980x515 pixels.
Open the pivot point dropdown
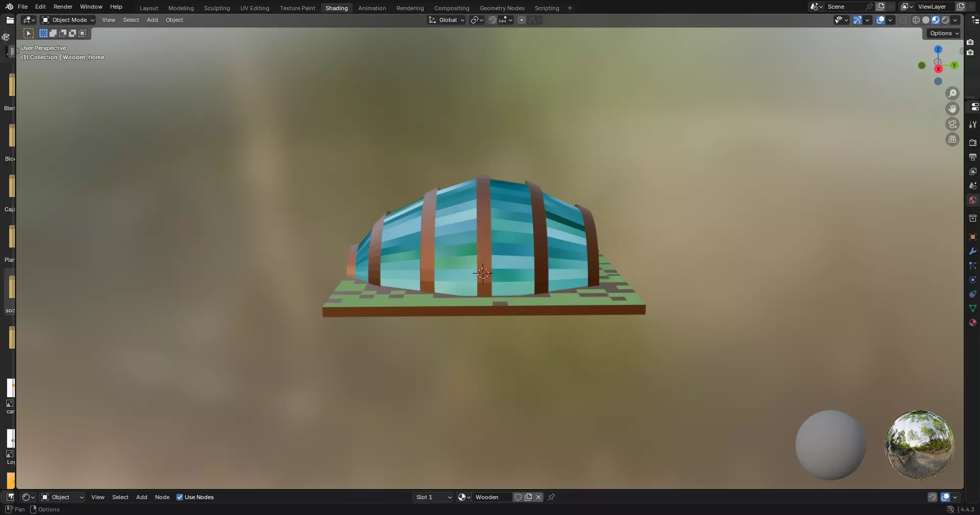[x=477, y=20]
